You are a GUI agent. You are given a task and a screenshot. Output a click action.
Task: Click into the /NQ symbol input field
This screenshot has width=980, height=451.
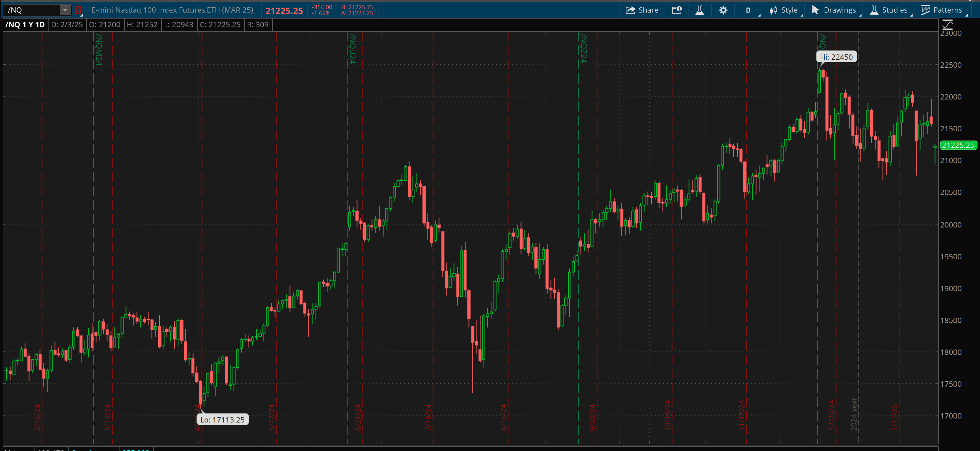[x=32, y=10]
